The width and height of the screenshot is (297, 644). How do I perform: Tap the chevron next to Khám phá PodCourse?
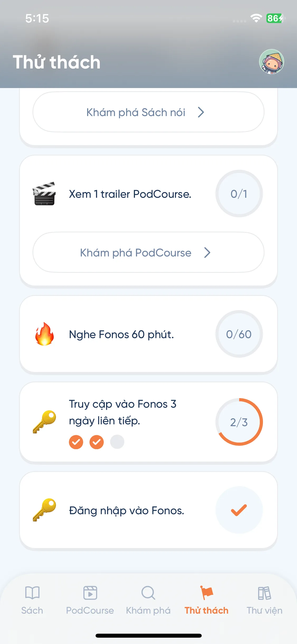(208, 253)
